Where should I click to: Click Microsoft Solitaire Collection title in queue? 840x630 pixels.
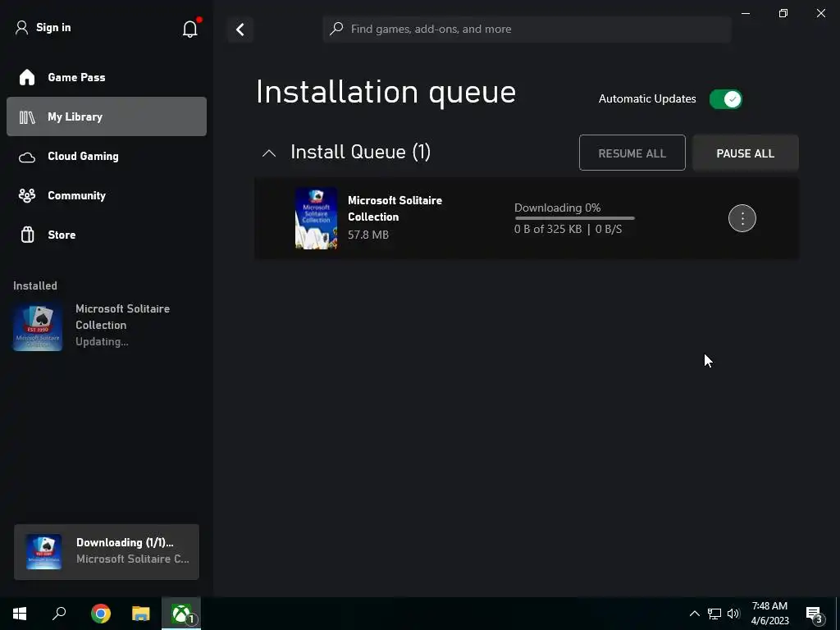[395, 208]
